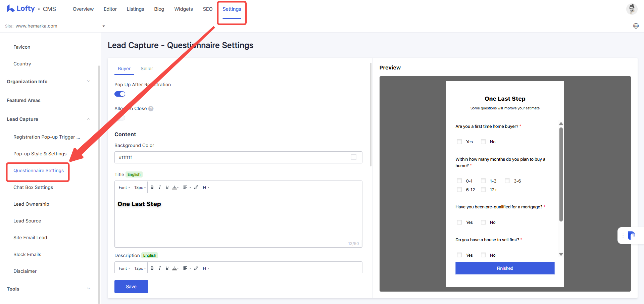Check the 3-6 months option
The width and height of the screenshot is (644, 304).
[x=507, y=181]
